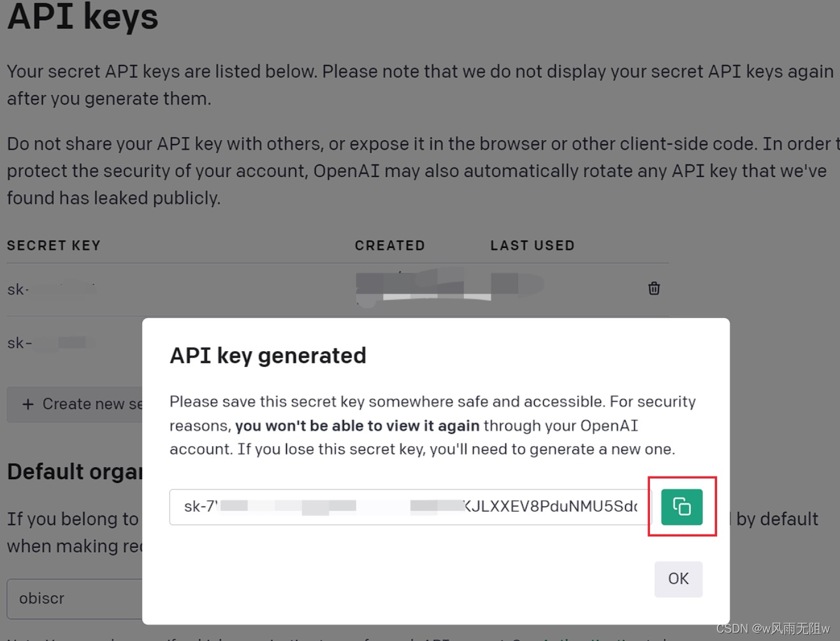Click the CREATED column header
This screenshot has width=840, height=641.
pos(389,245)
